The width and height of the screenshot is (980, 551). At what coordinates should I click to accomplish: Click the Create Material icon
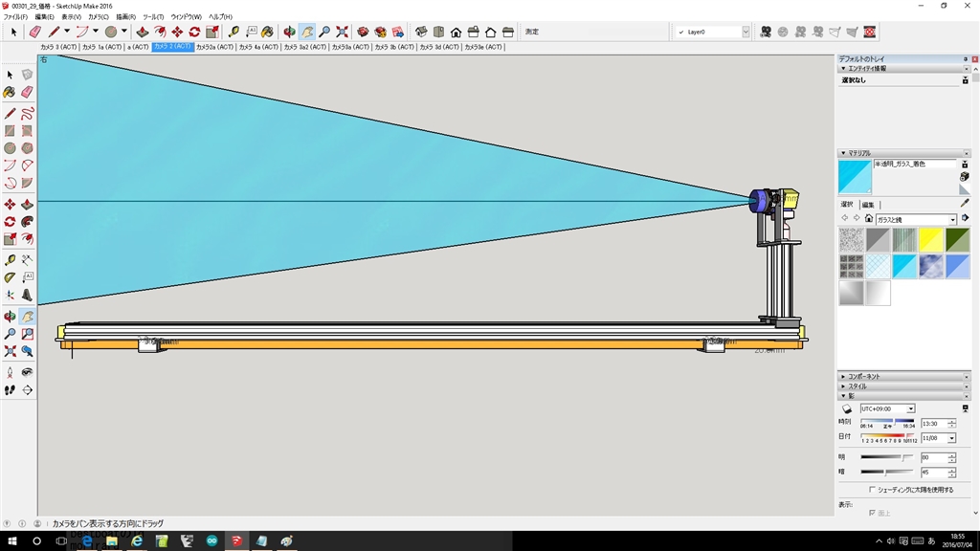pos(965,177)
